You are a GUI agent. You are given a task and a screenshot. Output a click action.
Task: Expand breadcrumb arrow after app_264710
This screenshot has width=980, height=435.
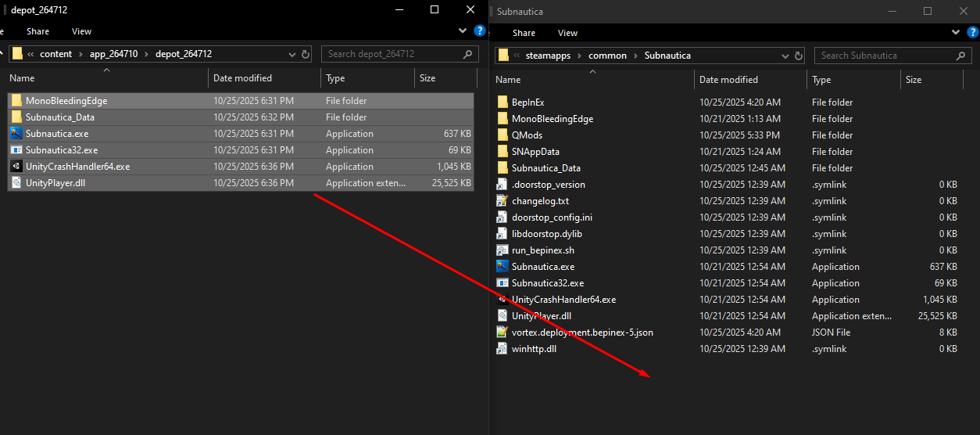147,54
